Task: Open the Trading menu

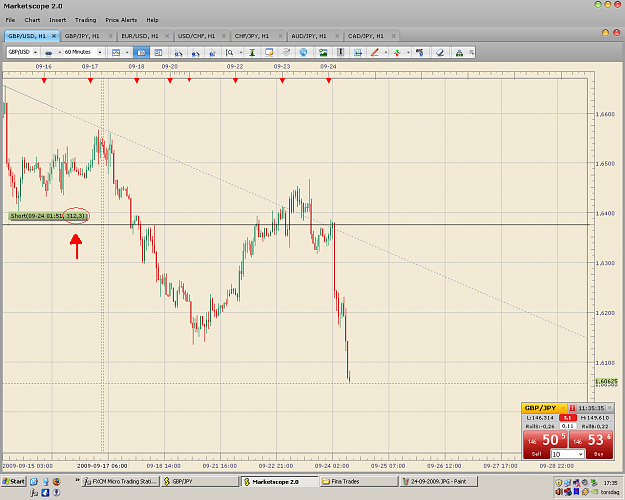Action: (85, 20)
